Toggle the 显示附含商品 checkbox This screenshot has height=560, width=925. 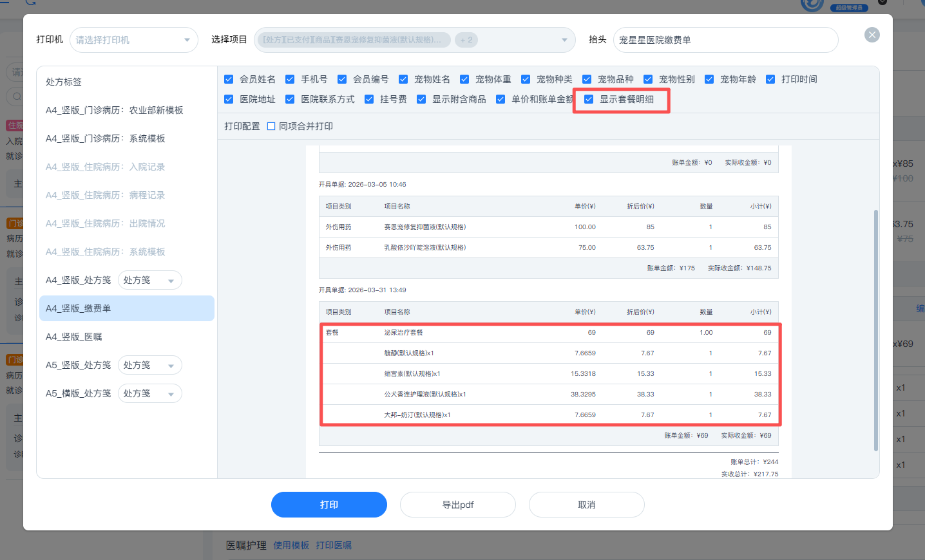(x=421, y=99)
